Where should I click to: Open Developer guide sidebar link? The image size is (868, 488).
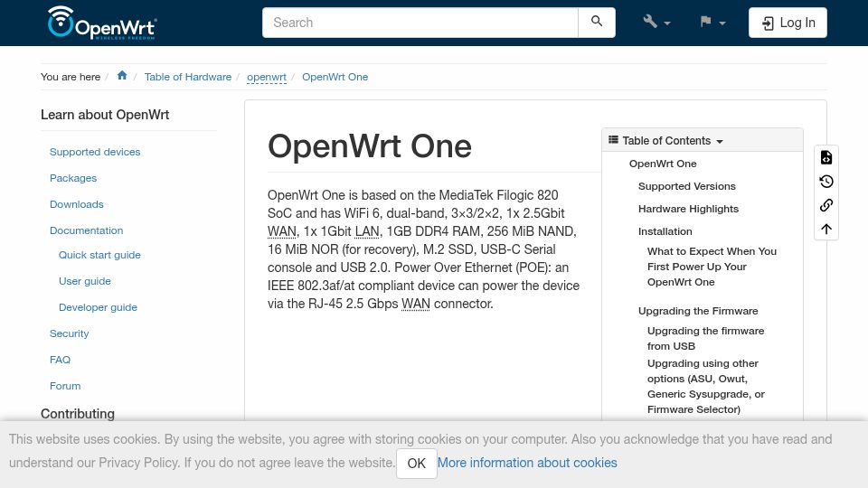click(98, 307)
